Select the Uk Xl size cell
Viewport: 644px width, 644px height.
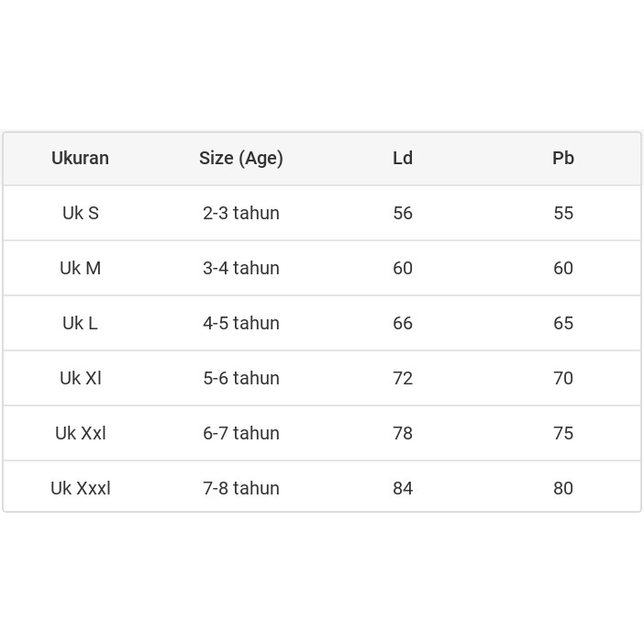pyautogui.click(x=80, y=378)
